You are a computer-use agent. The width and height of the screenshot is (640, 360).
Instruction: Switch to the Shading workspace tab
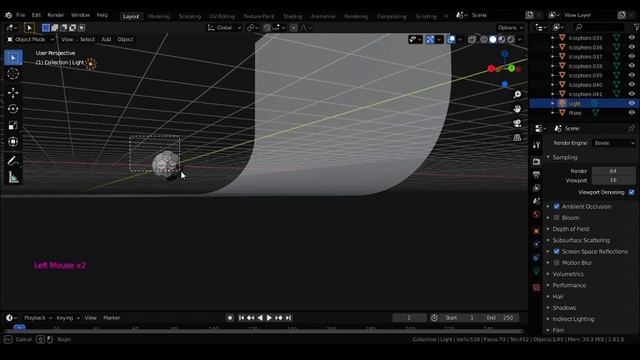pos(293,16)
